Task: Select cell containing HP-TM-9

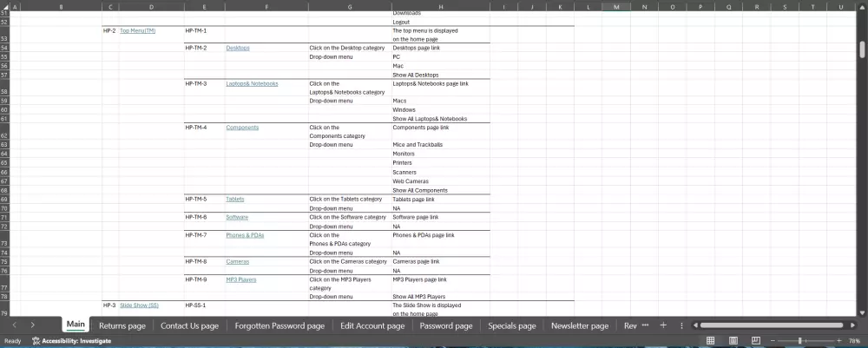Action: [x=204, y=284]
